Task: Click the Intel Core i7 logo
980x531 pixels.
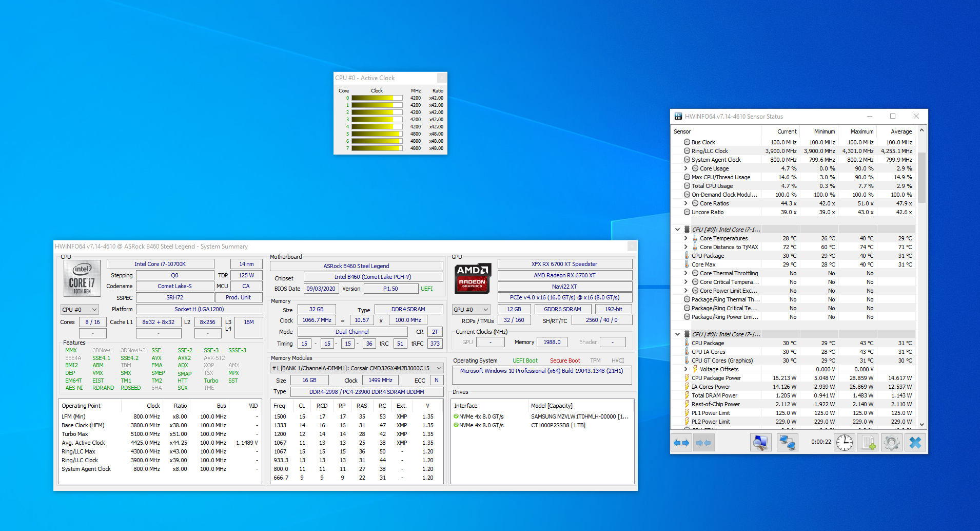Action: tap(82, 278)
